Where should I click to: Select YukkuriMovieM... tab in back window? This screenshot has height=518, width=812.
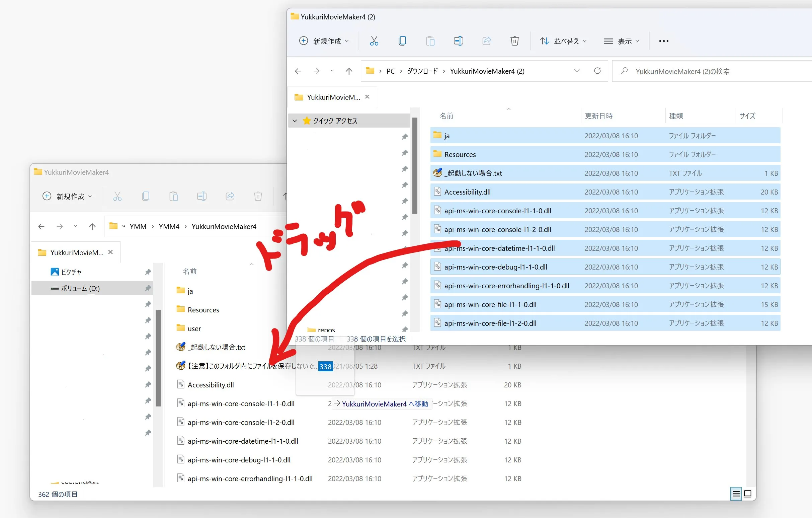click(x=76, y=252)
